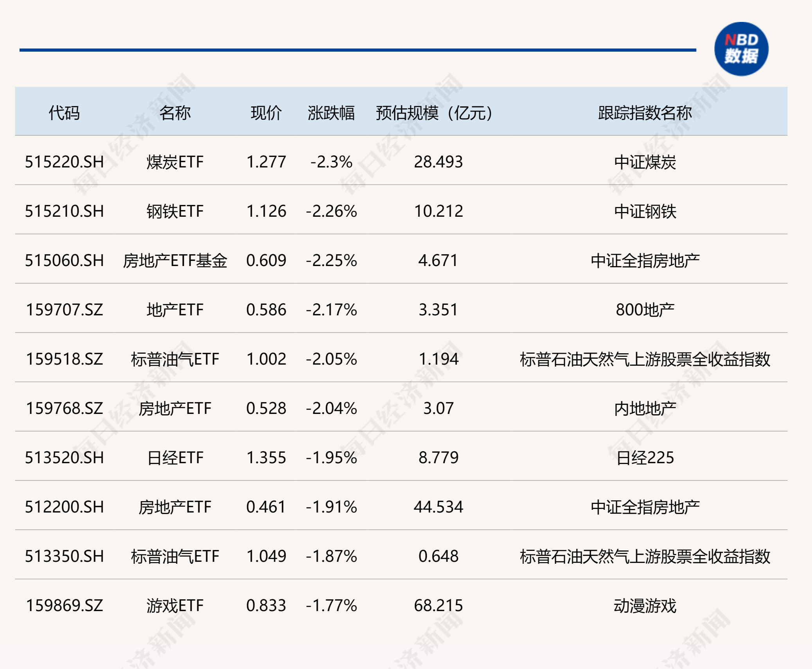
Task: Click scale value 3.351
Action: tap(438, 310)
